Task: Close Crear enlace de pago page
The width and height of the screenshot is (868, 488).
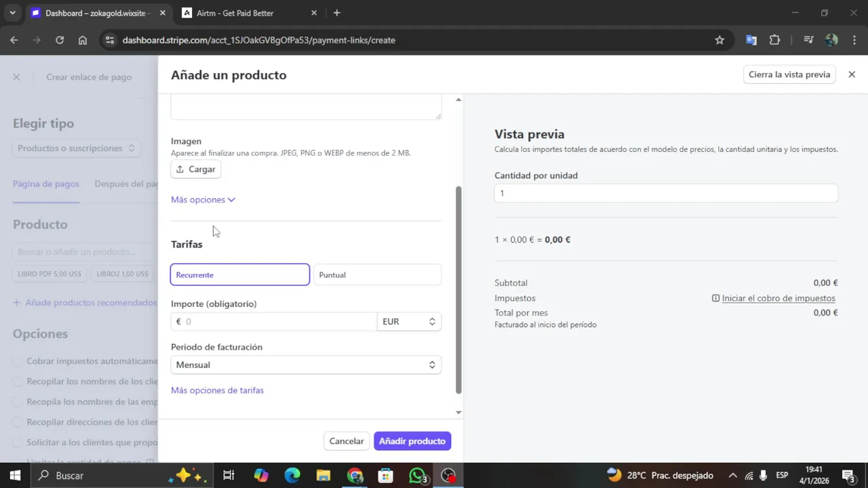Action: (16, 77)
